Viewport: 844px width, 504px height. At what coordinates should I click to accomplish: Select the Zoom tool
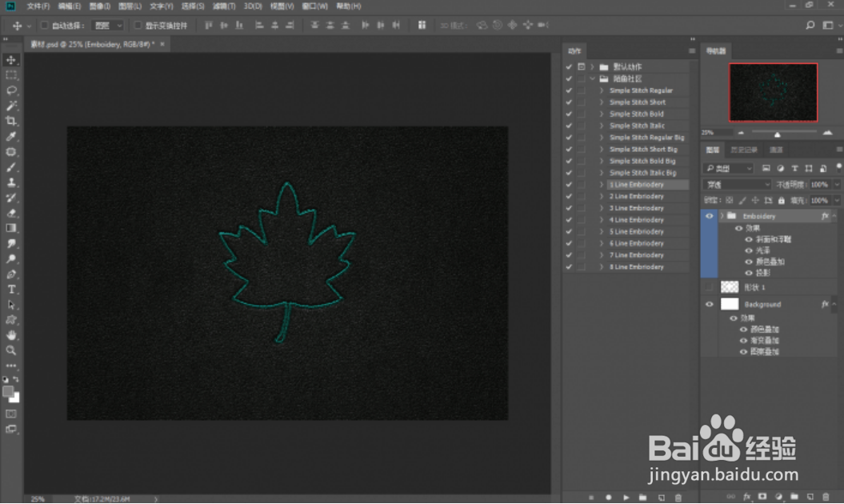click(11, 350)
